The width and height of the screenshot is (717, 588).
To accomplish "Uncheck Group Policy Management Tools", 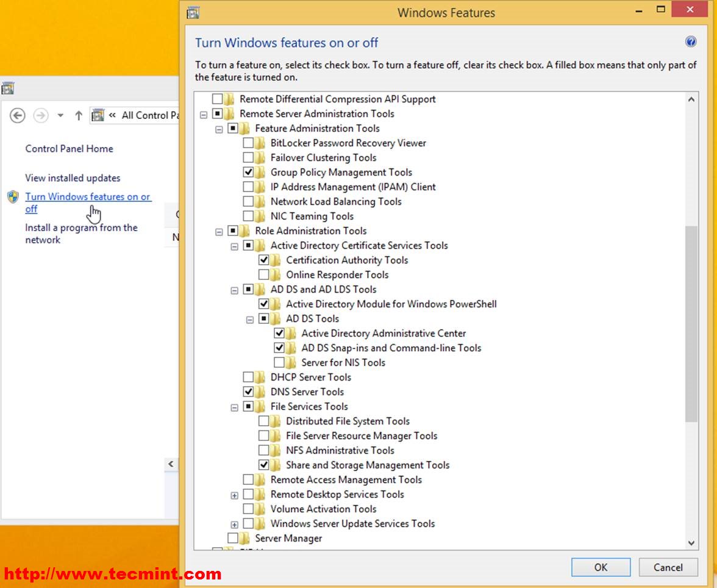I will point(248,172).
